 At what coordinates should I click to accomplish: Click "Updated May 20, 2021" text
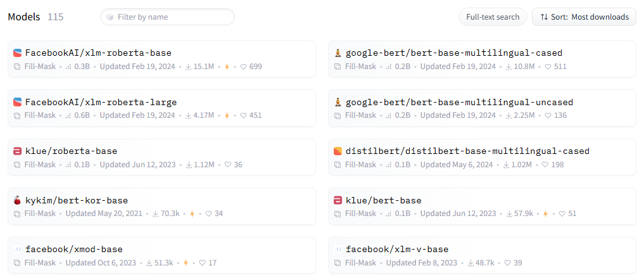coord(104,214)
